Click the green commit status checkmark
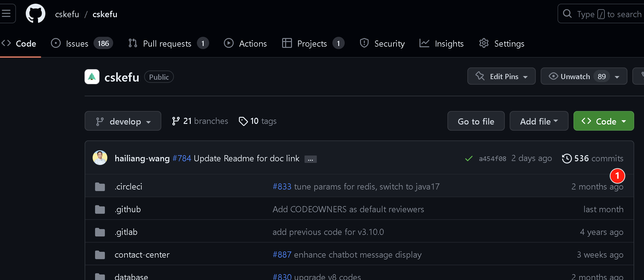The image size is (644, 280). pos(469,159)
